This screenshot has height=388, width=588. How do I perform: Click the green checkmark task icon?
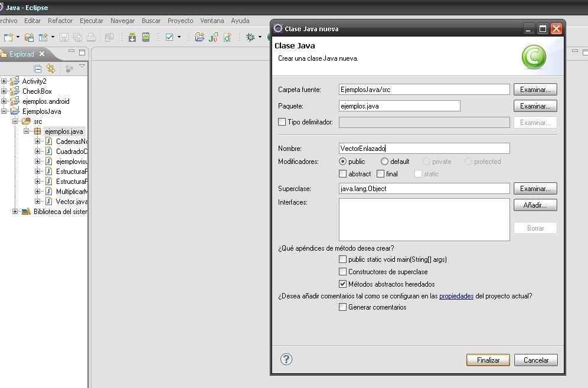click(169, 37)
